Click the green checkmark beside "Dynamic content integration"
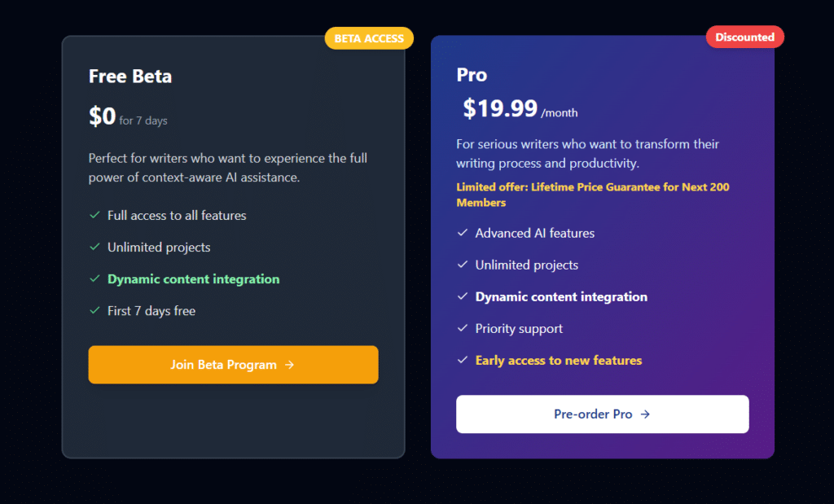Image resolution: width=834 pixels, height=504 pixels. 94,278
